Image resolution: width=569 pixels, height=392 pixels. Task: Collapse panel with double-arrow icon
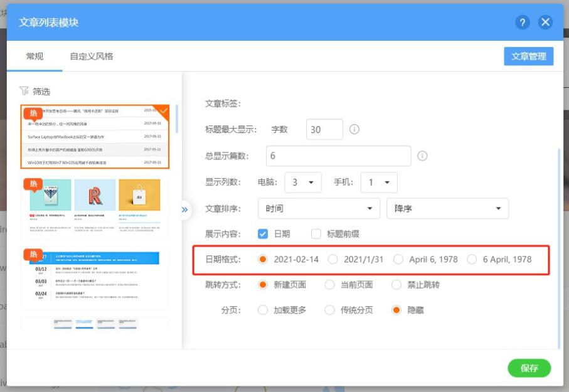coord(184,209)
